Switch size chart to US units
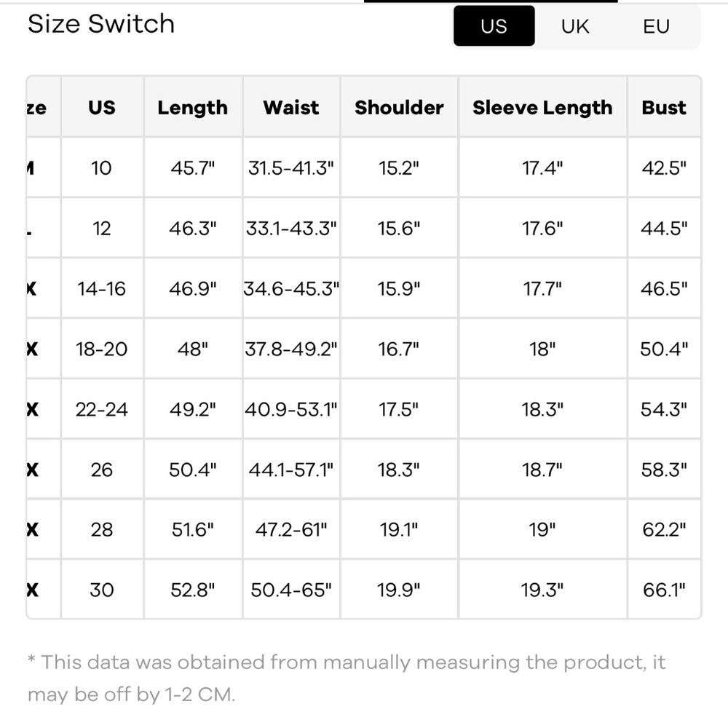This screenshot has height=728, width=728. 494,26
